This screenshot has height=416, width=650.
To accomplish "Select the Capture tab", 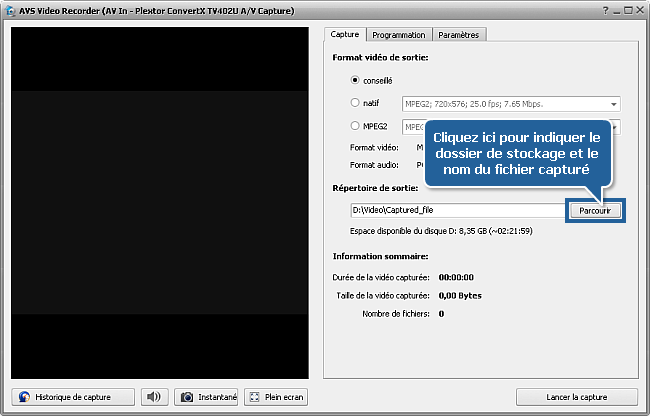I will (345, 34).
